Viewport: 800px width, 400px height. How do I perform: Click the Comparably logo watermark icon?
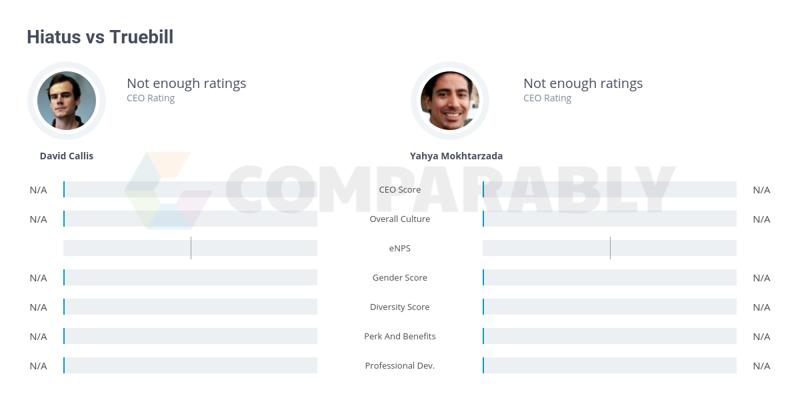point(168,190)
